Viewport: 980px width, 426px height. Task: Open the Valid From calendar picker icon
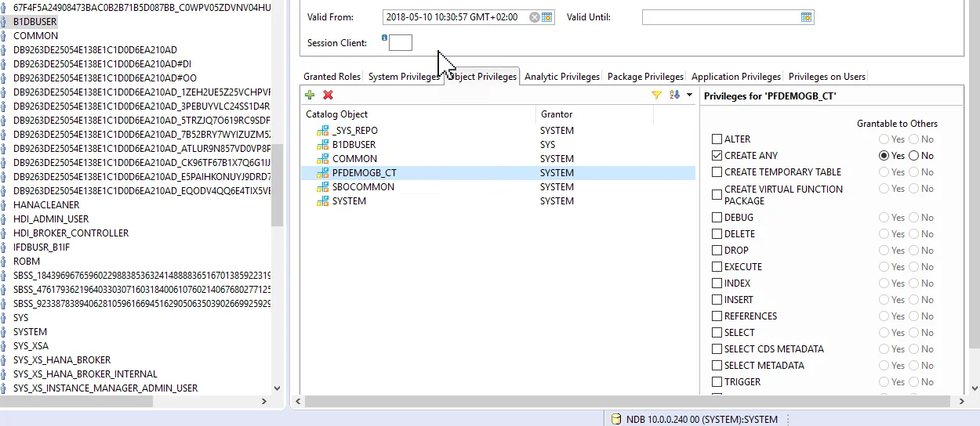[x=547, y=17]
